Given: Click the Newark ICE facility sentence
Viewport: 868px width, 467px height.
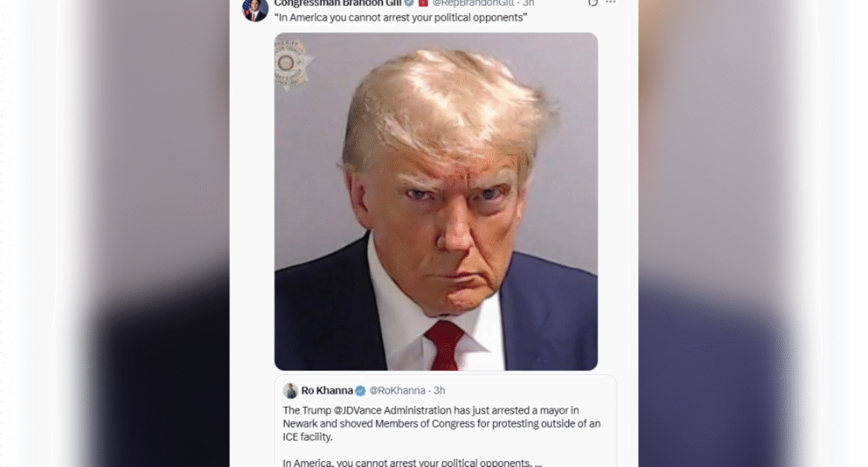Looking at the screenshot, I should click(x=441, y=424).
